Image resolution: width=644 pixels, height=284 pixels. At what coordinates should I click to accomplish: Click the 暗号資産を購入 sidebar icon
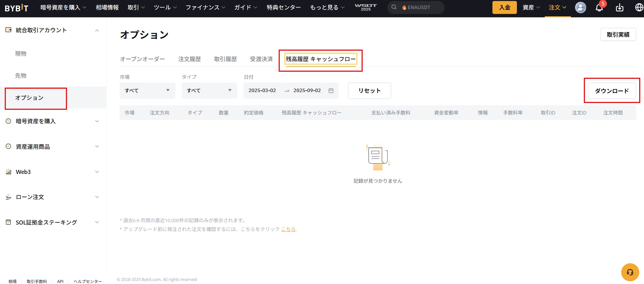8,121
